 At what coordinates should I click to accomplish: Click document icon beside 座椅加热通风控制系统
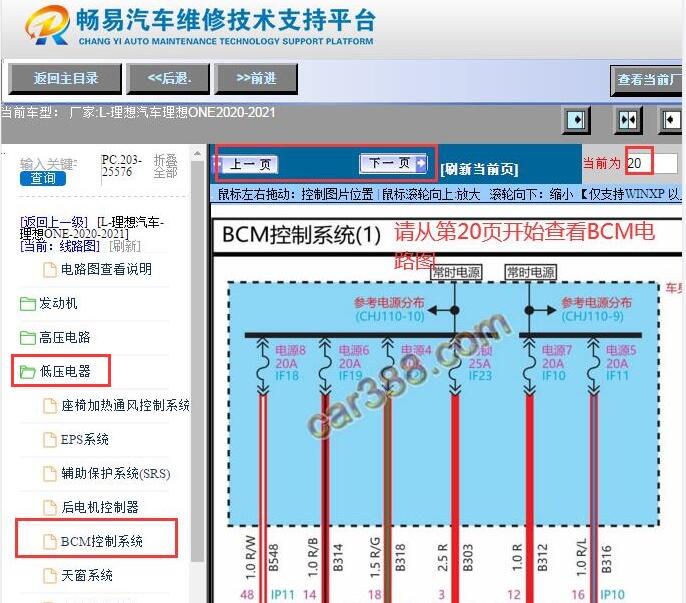(50, 406)
